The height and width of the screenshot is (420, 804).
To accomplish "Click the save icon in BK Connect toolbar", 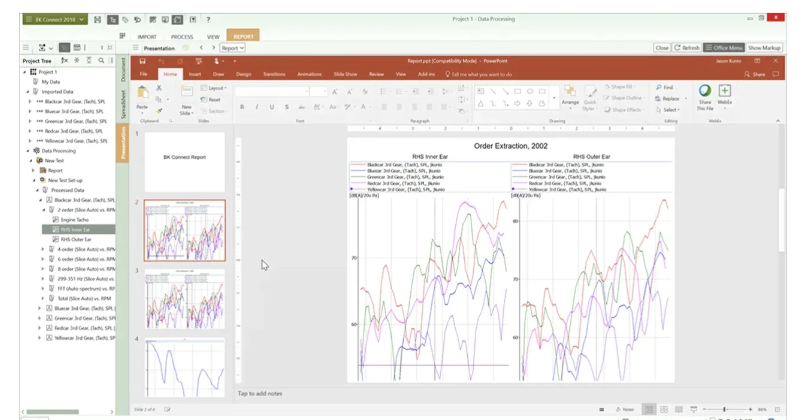I will pyautogui.click(x=97, y=19).
